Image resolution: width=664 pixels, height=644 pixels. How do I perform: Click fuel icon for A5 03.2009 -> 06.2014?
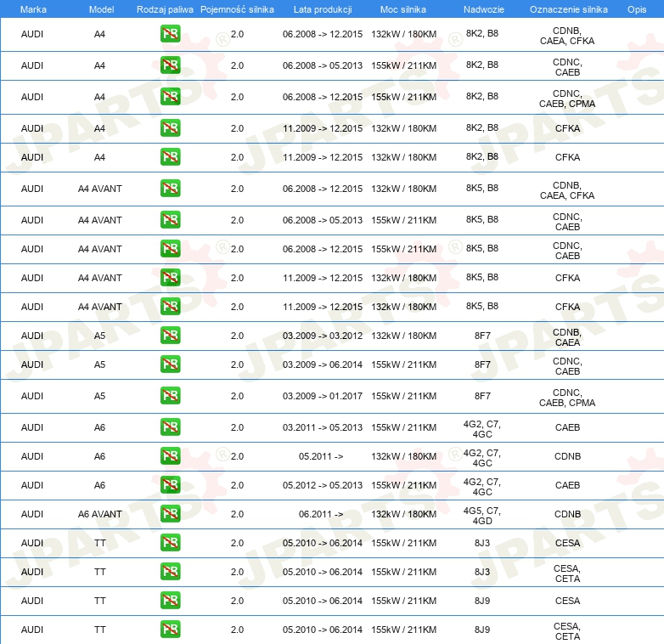(170, 364)
